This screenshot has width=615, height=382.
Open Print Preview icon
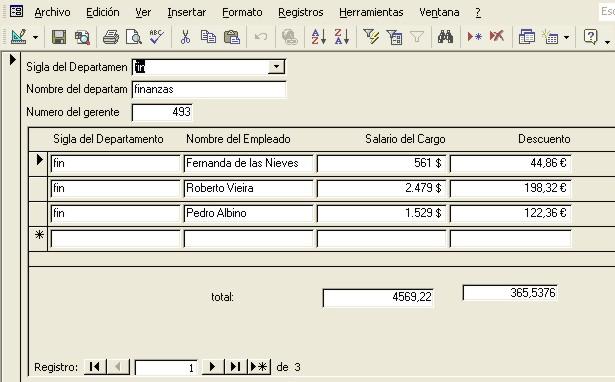[134, 37]
